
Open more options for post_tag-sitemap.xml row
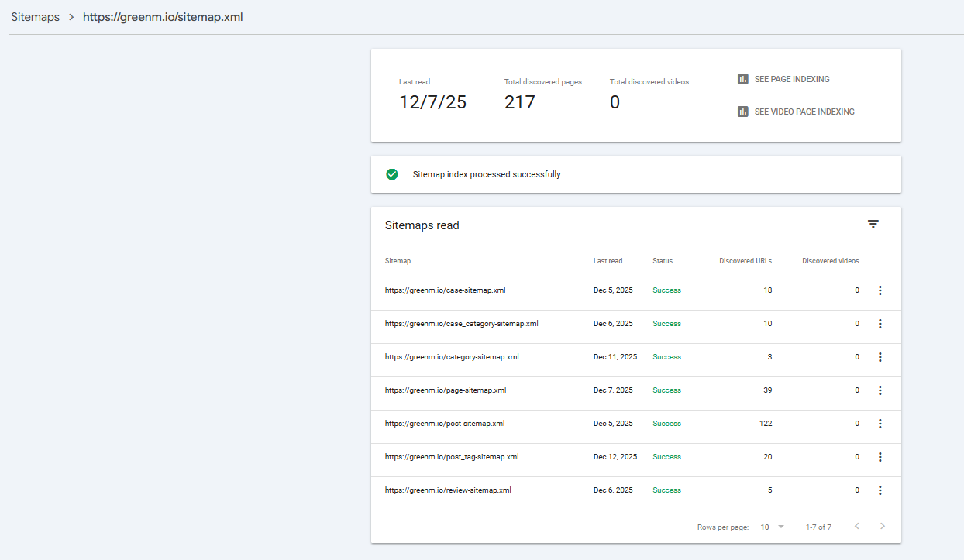[880, 457]
